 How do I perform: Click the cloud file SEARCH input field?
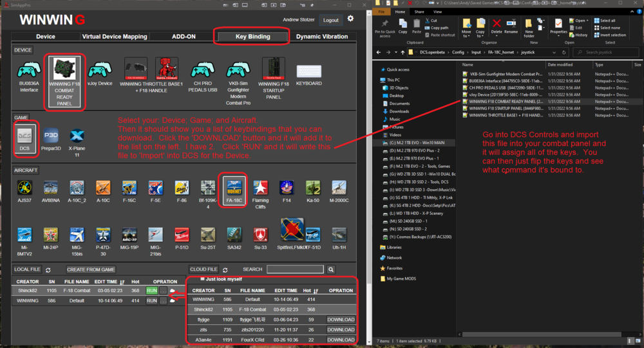[x=295, y=270]
